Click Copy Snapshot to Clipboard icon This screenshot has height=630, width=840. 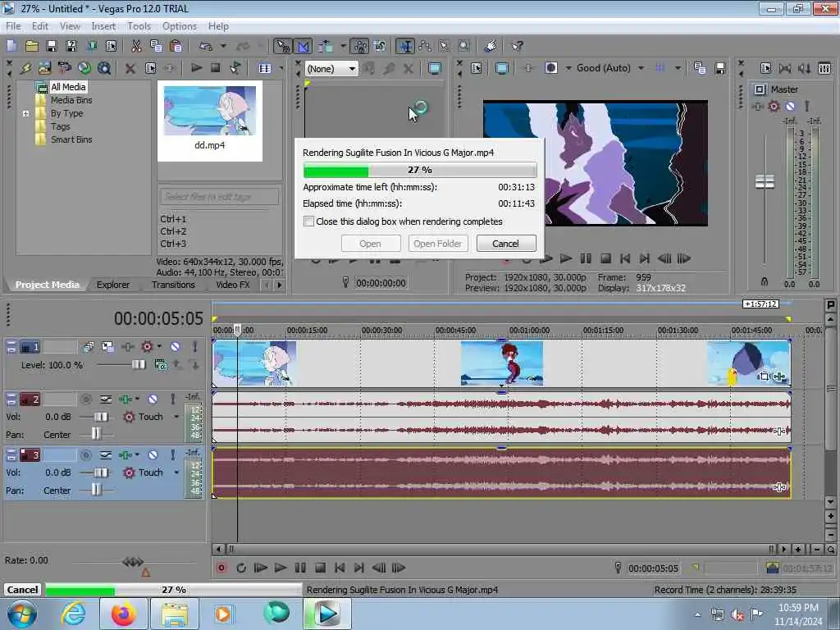(x=700, y=68)
